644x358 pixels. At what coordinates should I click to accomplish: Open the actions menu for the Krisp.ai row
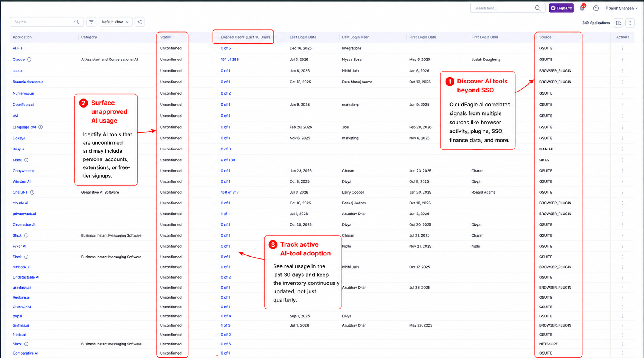click(623, 149)
